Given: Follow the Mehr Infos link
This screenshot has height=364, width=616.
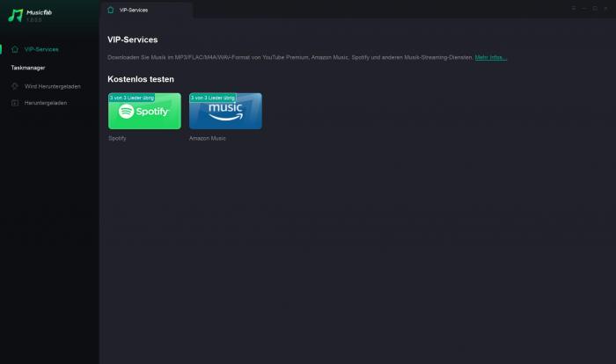Looking at the screenshot, I should click(491, 57).
